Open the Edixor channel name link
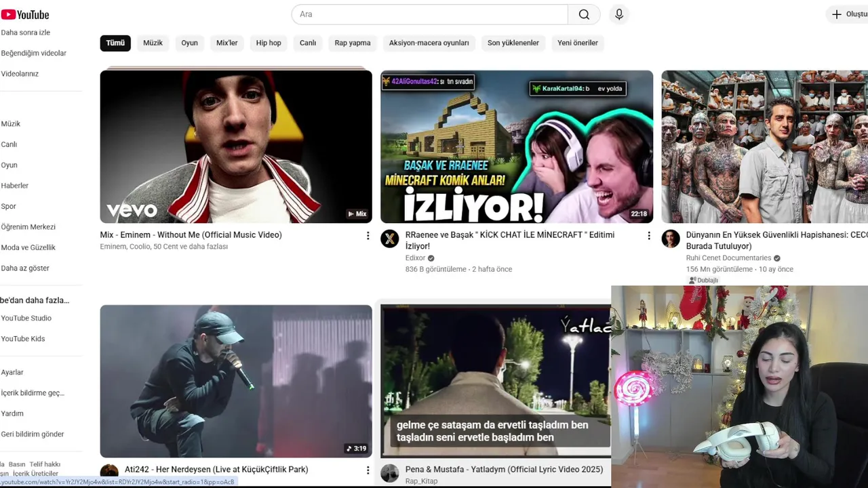This screenshot has width=868, height=488. [x=415, y=258]
